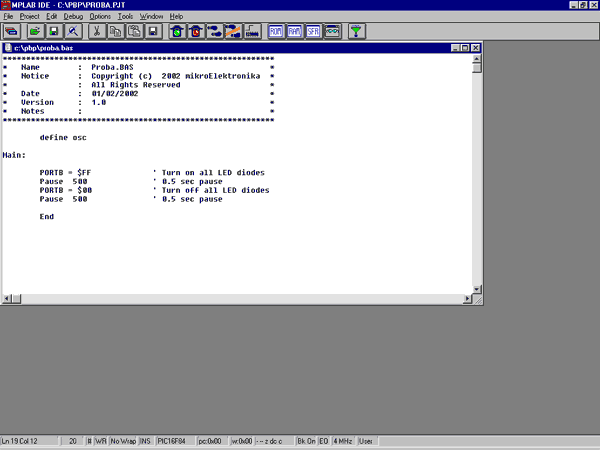The width and height of the screenshot is (600, 450).
Task: Show the SFR special registers window
Action: coord(313,31)
